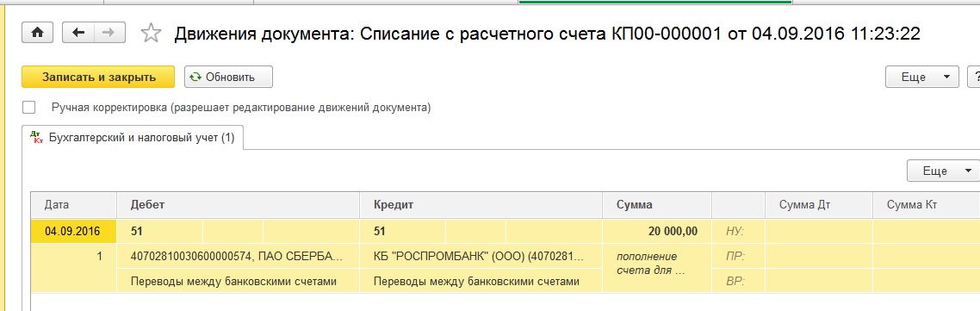Navigate back with the left arrow

tap(78, 33)
